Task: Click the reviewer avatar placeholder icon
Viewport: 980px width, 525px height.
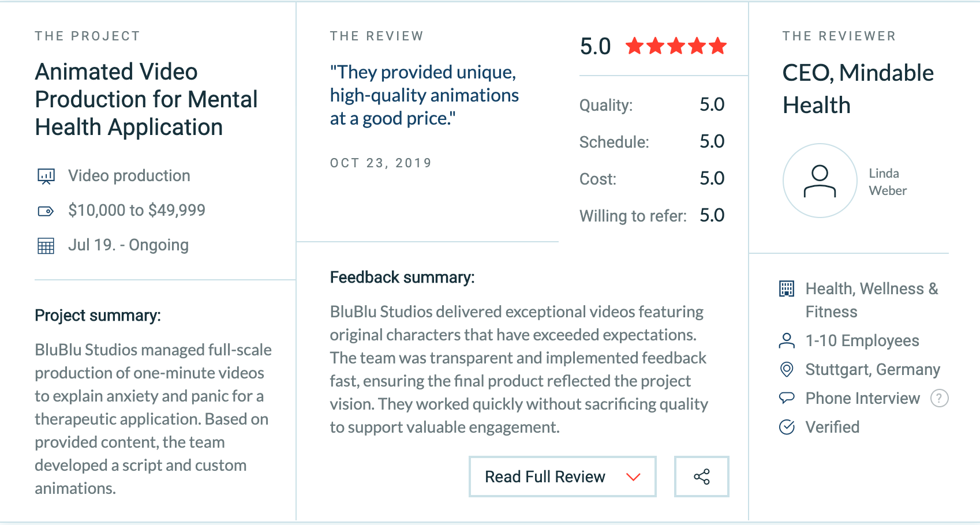Action: click(x=820, y=181)
